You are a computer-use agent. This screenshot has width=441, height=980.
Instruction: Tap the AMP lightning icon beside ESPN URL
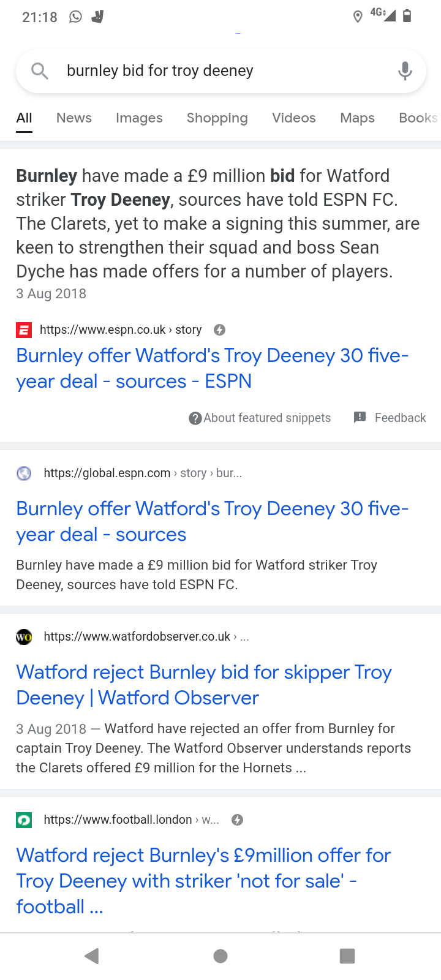point(219,330)
